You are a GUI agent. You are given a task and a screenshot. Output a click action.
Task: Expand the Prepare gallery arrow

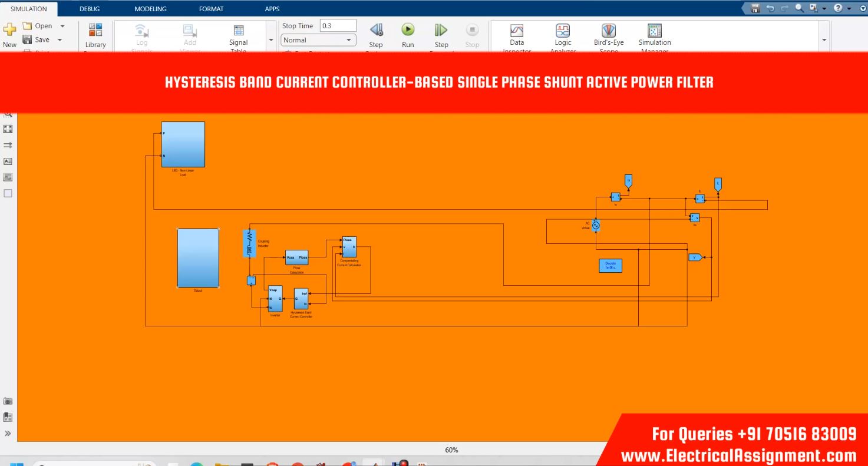(271, 40)
